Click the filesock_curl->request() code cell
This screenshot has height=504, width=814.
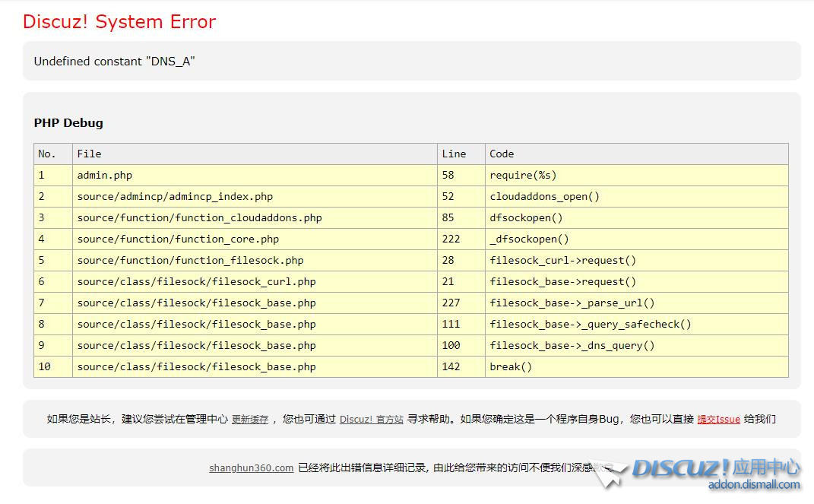coord(636,261)
